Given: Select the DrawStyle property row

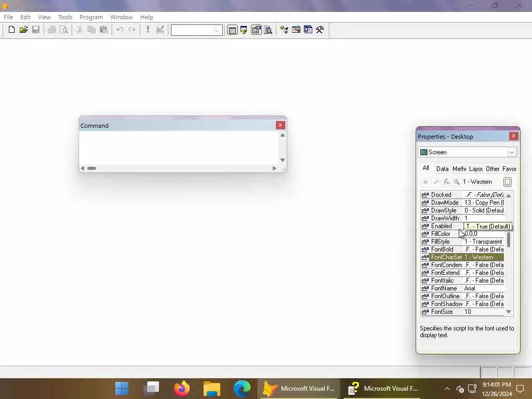Looking at the screenshot, I should pos(462,210).
